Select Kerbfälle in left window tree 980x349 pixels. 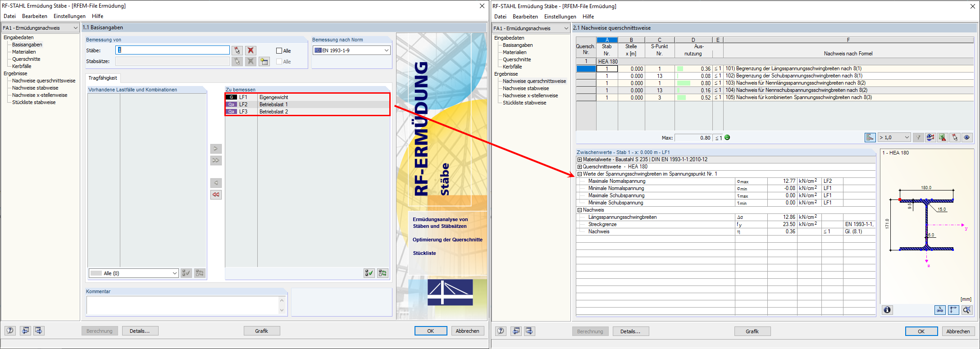[22, 66]
